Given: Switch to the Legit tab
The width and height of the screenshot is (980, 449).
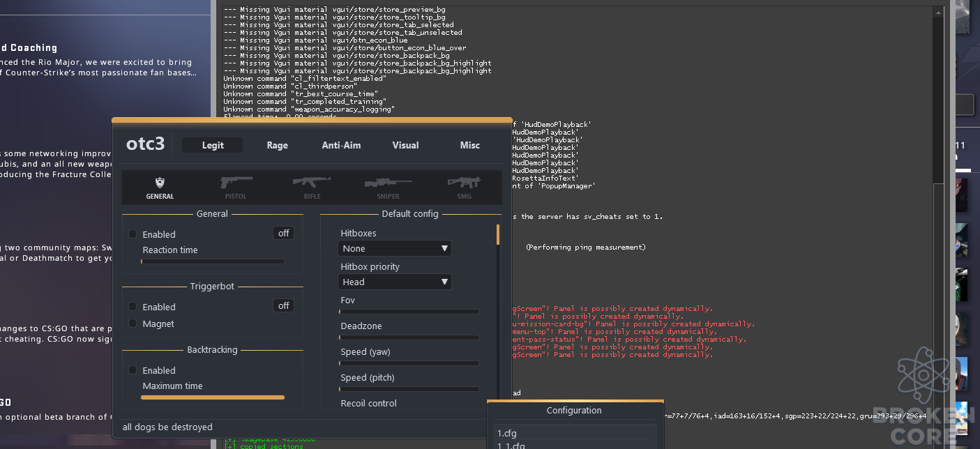Looking at the screenshot, I should coord(213,145).
